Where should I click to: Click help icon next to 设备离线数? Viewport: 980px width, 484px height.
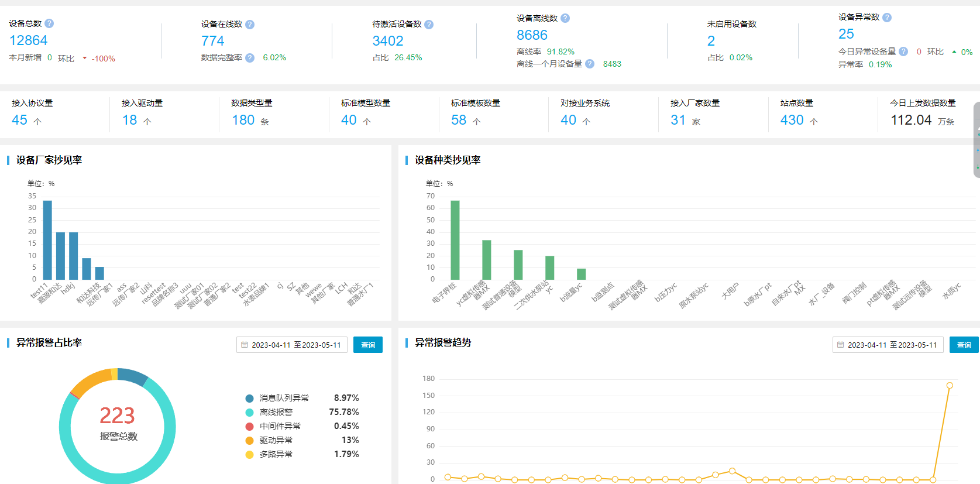[x=565, y=18]
